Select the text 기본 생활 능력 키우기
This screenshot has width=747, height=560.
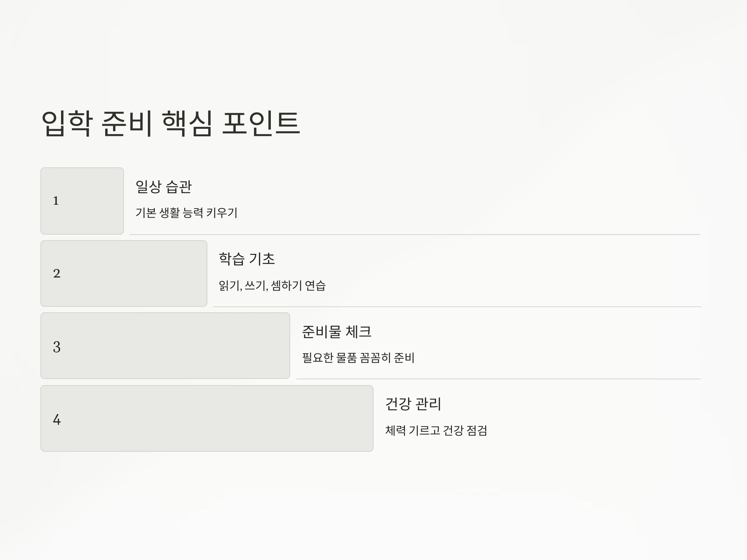click(x=186, y=213)
